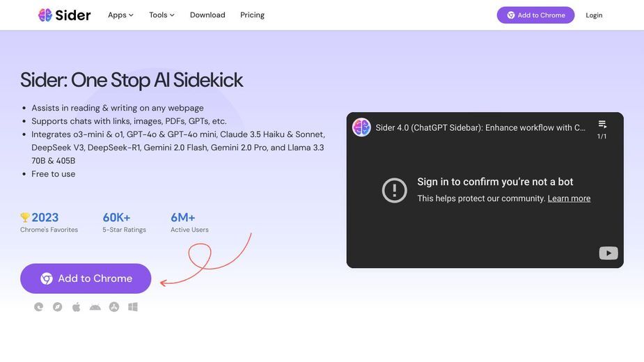Select the Safari compass platform icon
Image resolution: width=644 pixels, height=362 pixels.
(x=58, y=307)
